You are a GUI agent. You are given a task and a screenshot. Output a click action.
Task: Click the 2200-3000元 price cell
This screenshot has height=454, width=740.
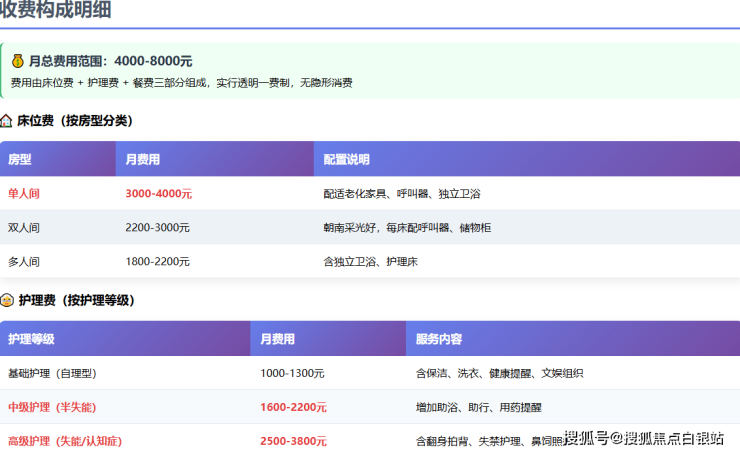pyautogui.click(x=157, y=228)
